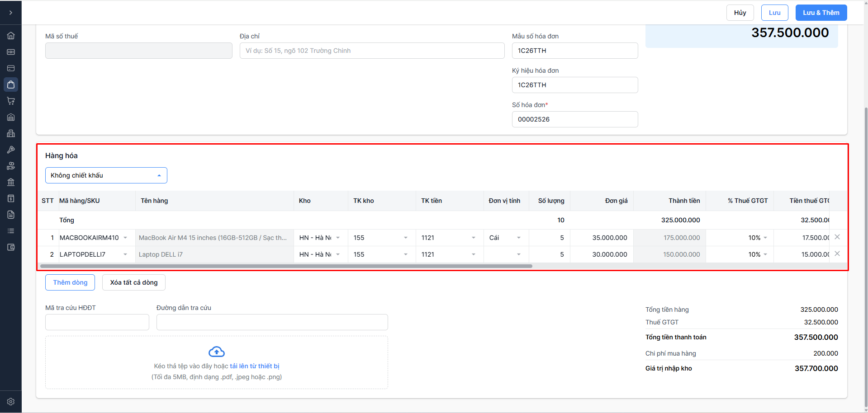Click the Thêm dòng button
Viewport: 868px width, 413px height.
click(x=70, y=282)
